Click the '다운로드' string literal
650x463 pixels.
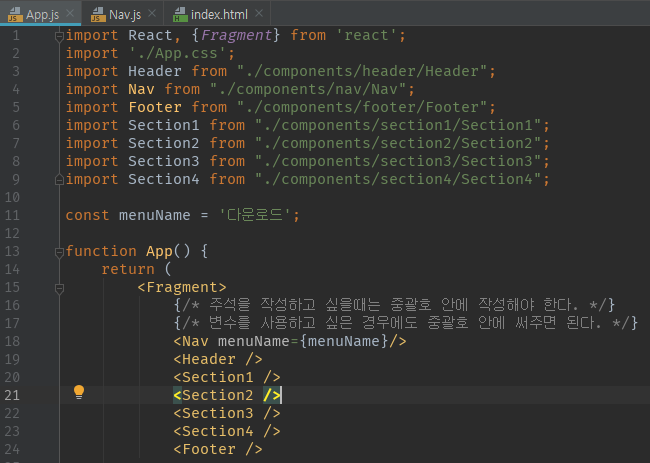(255, 215)
